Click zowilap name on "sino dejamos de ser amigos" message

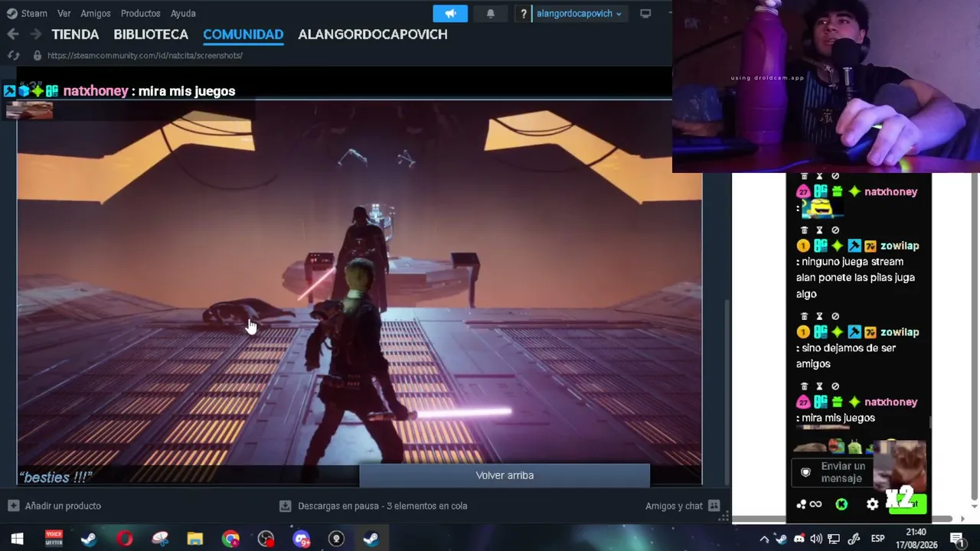tap(900, 332)
